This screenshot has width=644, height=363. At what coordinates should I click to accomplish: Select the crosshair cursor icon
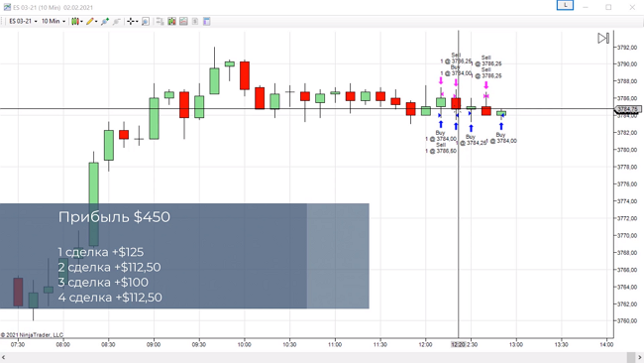[x=130, y=22]
